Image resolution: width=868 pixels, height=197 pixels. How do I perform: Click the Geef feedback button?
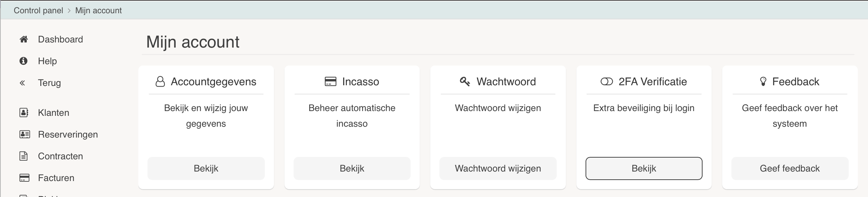point(790,168)
